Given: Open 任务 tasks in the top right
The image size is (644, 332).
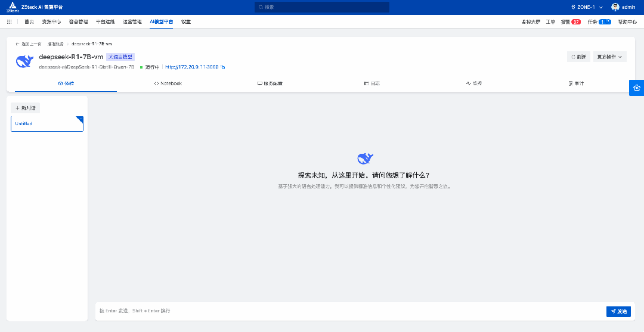Looking at the screenshot, I should tap(593, 21).
